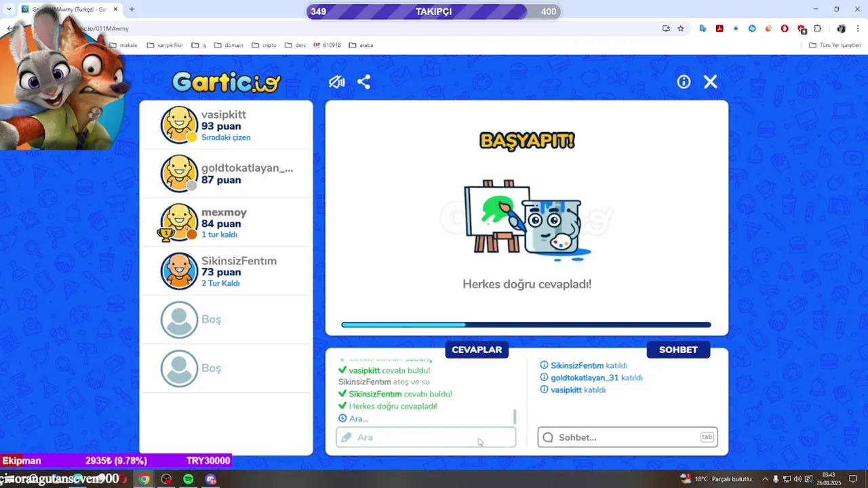This screenshot has width=868, height=488.
Task: Open the karışık fikir bookmark folder
Action: [x=165, y=45]
